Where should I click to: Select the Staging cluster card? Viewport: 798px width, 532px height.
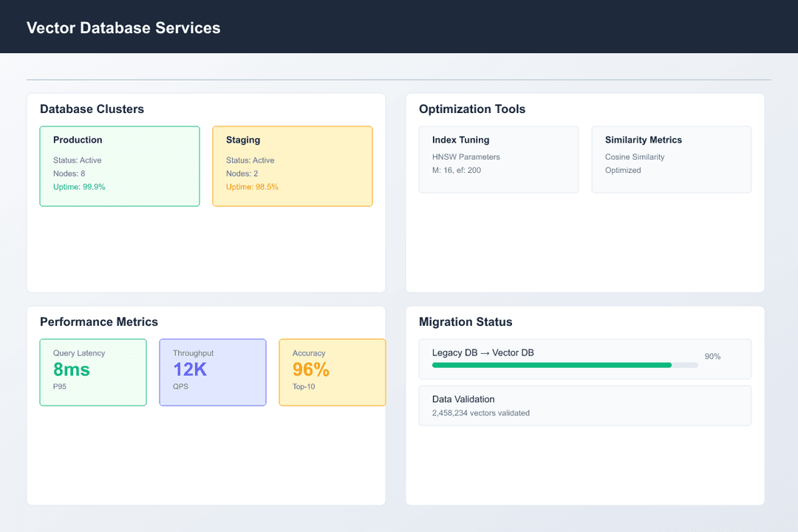[x=293, y=166]
